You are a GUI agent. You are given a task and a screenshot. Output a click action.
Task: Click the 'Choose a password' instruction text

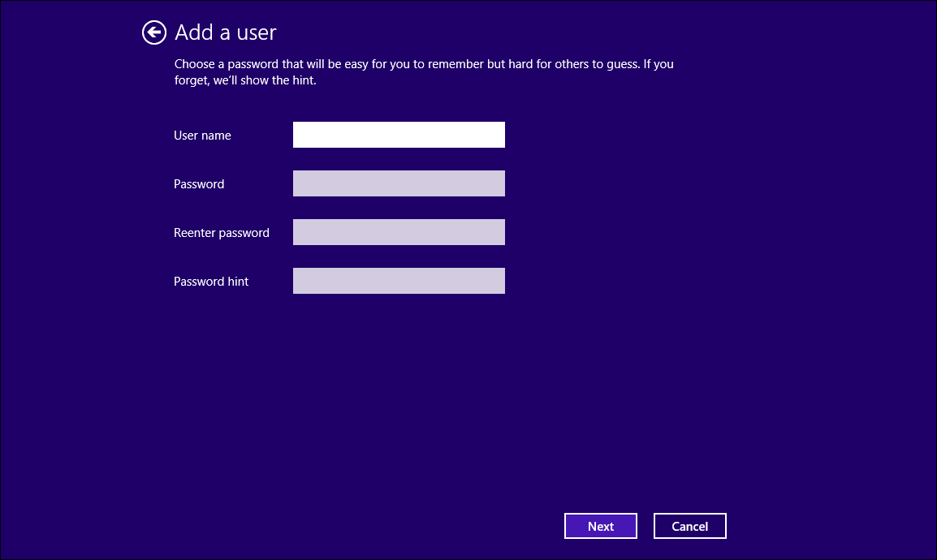(424, 71)
